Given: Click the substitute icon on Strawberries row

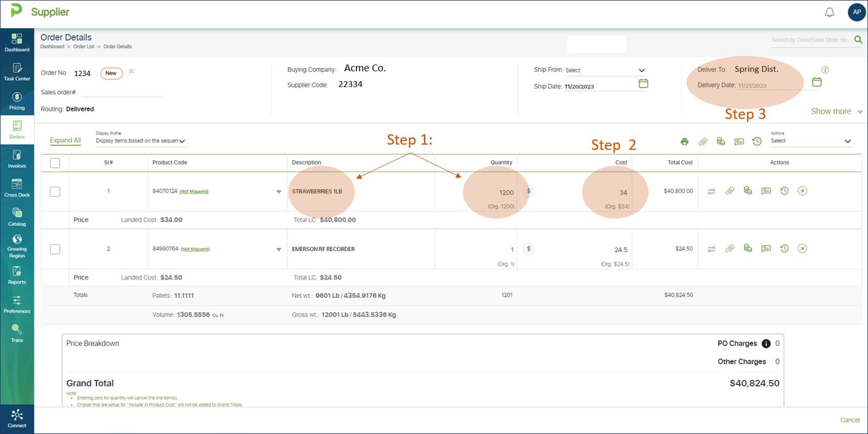Looking at the screenshot, I should pos(711,191).
